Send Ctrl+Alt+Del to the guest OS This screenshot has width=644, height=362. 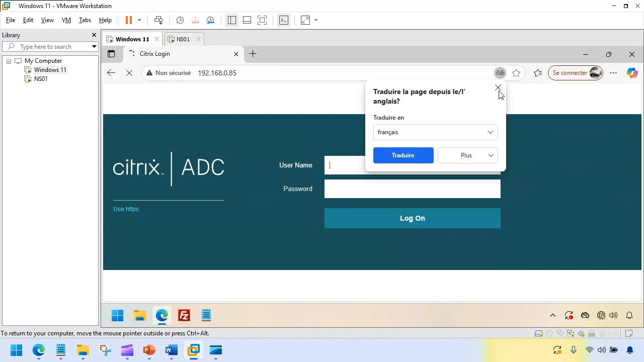click(x=158, y=20)
